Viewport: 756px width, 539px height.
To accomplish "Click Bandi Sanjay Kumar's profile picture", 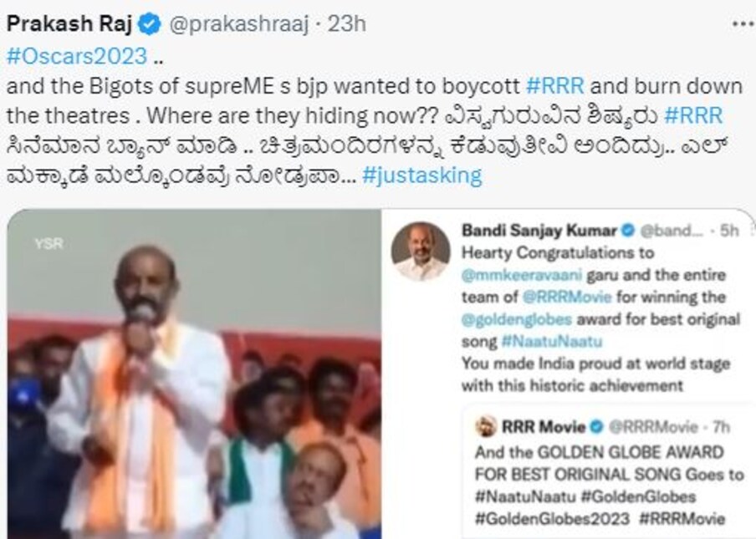I will click(x=421, y=251).
